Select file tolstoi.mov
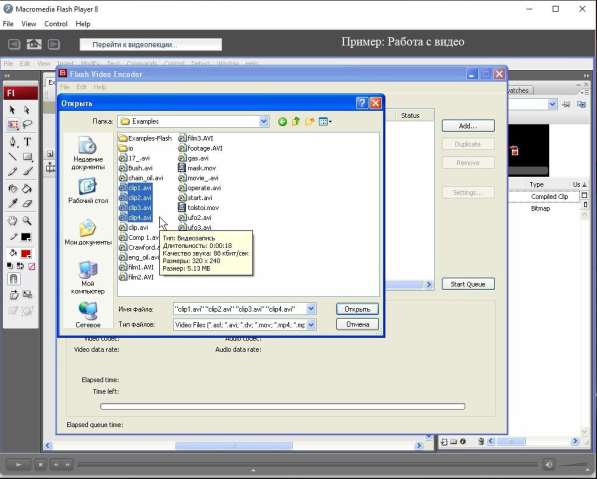This screenshot has width=597, height=479. (x=198, y=208)
